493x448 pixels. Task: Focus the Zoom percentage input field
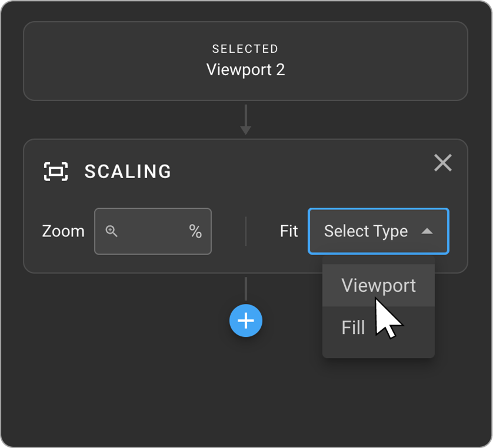click(153, 231)
